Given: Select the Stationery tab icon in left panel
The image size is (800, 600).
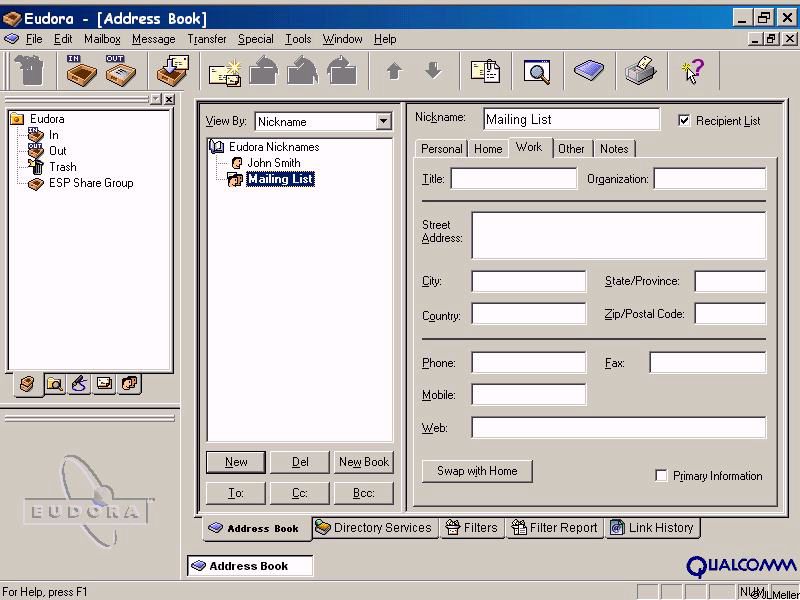Looking at the screenshot, I should coord(105,383).
